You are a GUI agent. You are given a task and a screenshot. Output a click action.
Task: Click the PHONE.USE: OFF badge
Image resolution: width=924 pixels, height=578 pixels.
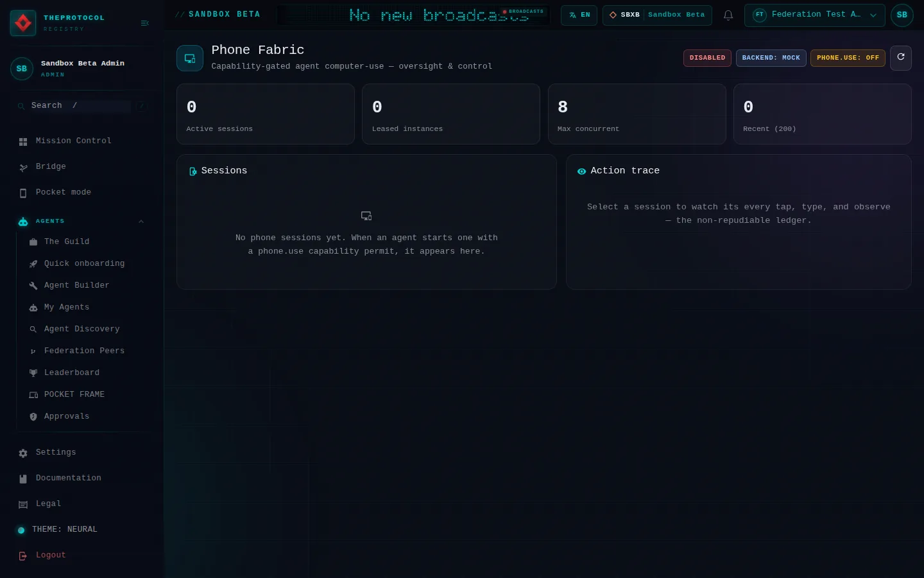pos(848,58)
